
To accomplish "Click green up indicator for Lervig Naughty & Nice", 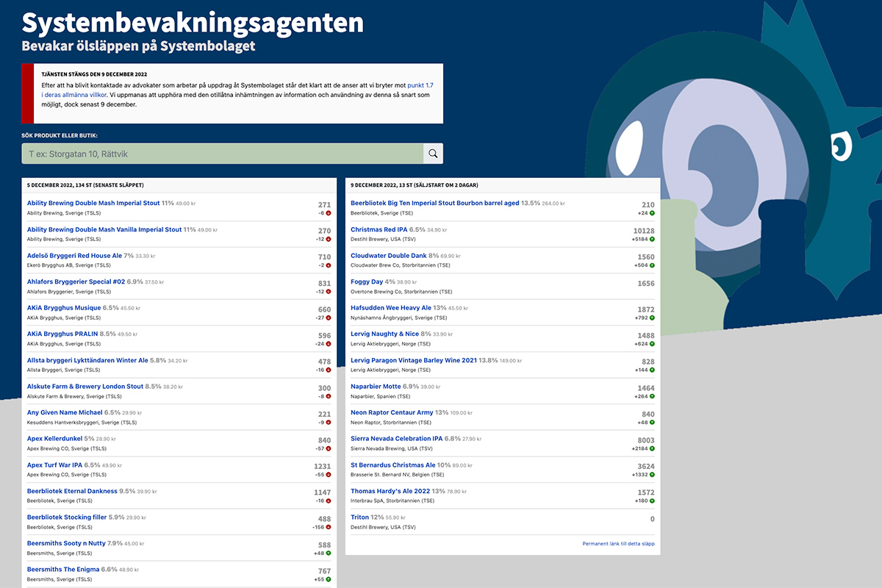I will click(x=652, y=344).
